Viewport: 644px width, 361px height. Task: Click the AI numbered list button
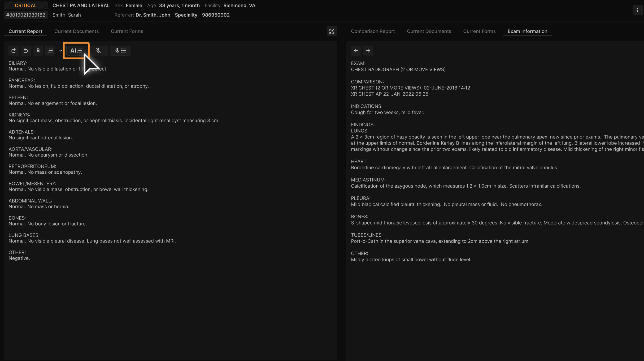[76, 51]
